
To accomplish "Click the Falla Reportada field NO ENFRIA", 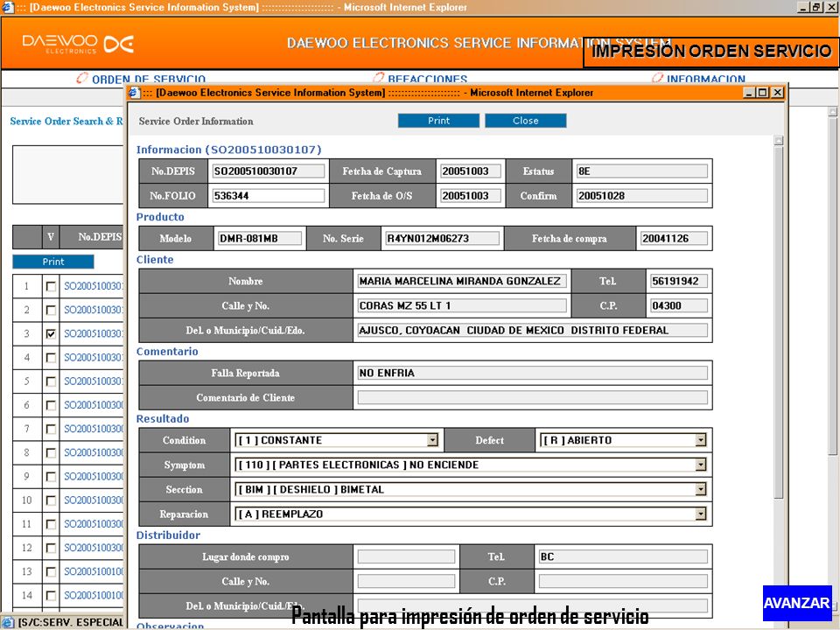I will coord(533,373).
